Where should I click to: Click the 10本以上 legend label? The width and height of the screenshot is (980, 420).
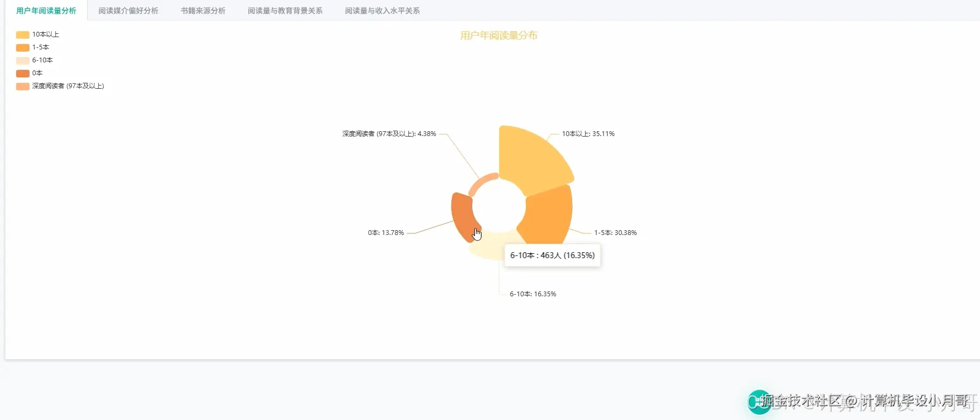(x=46, y=34)
